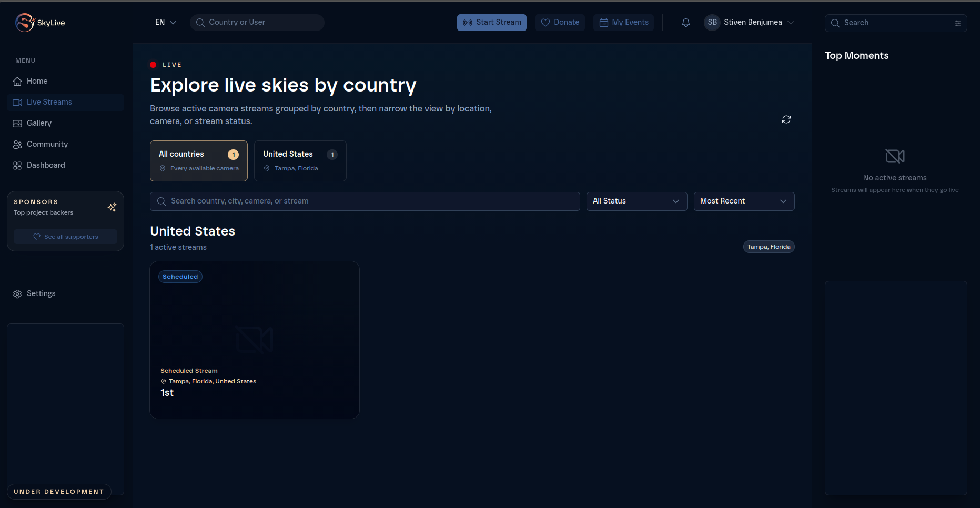This screenshot has height=508, width=980.
Task: Click the location pin in All countries card
Action: pos(163,168)
